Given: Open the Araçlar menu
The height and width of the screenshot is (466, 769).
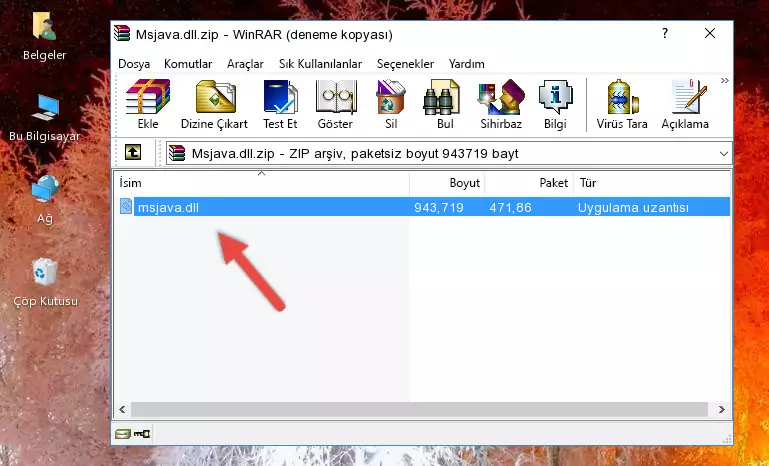Looking at the screenshot, I should (x=245, y=64).
